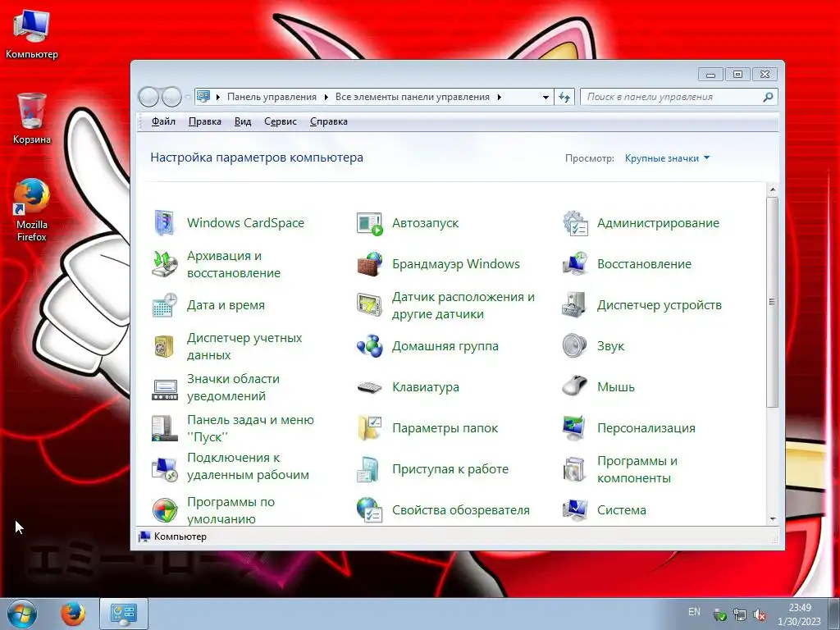840x630 pixels.
Task: Open the Система computer icon
Action: 575,510
